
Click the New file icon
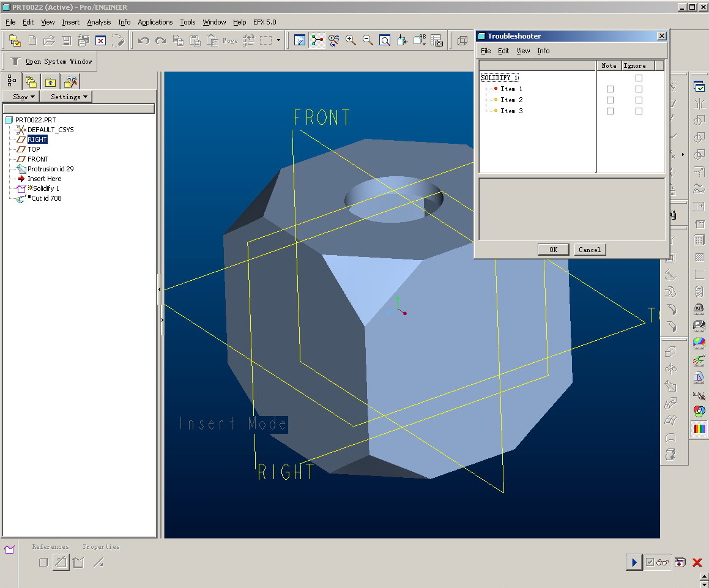[x=32, y=40]
